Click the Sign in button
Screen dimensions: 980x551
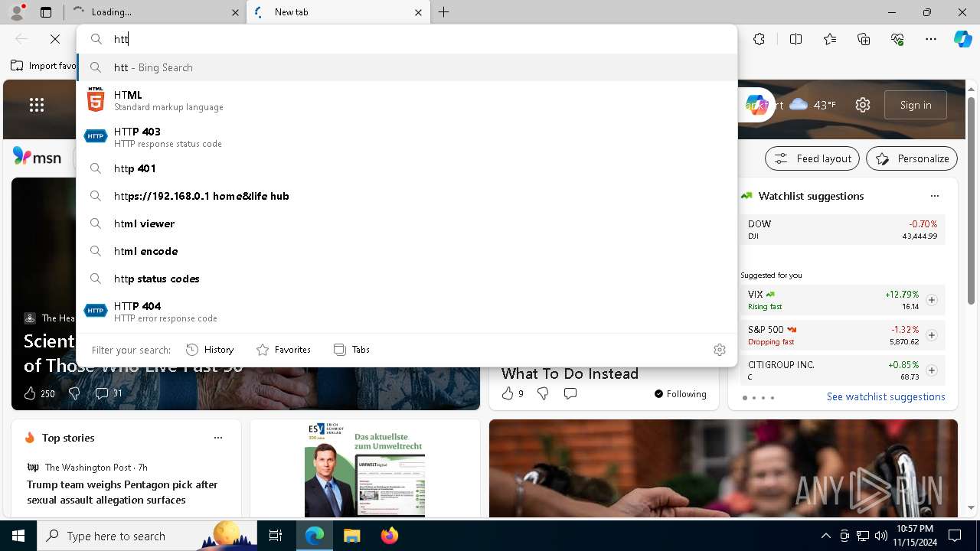pos(916,105)
